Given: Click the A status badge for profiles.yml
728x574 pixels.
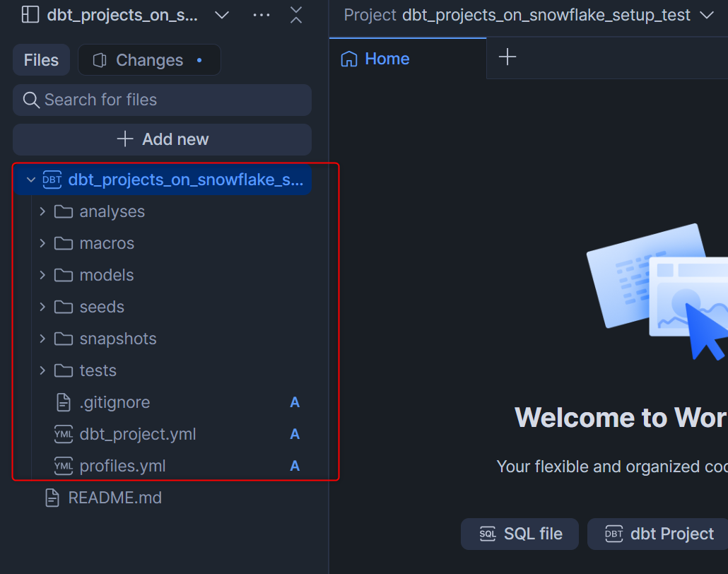Looking at the screenshot, I should click(x=295, y=466).
